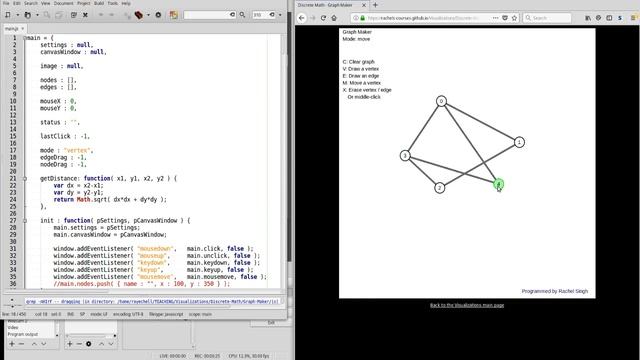Click the Save file icon in Geany

click(x=47, y=15)
